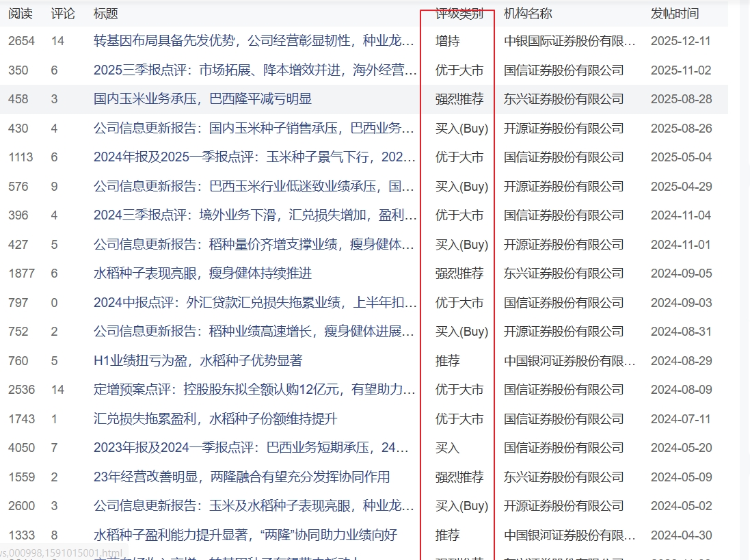Viewport: 750px width, 560px height.
Task: Click 强烈推荐 rating in 2024-09-05 row
Action: [459, 274]
